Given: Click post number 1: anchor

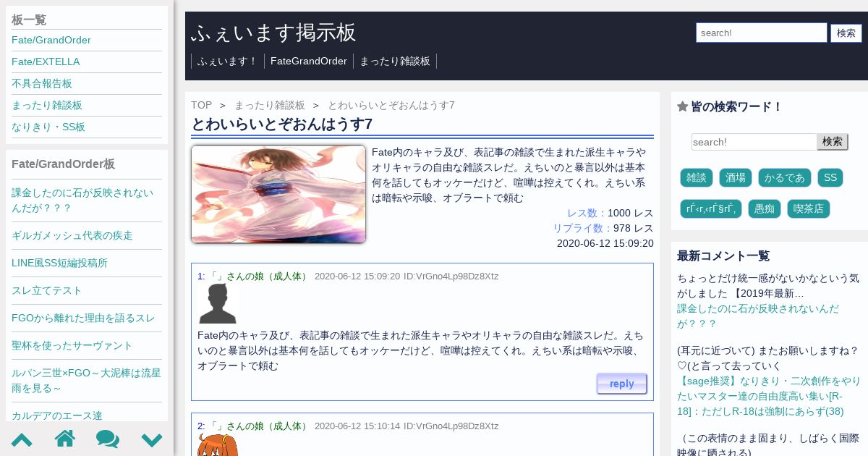Looking at the screenshot, I should 201,276.
